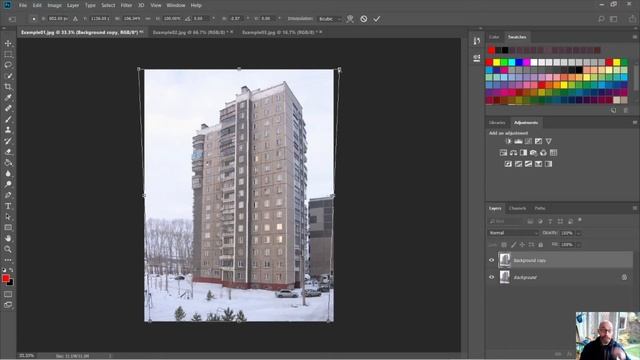The image size is (640, 360).
Task: Open the Fill slider dropdown
Action: [x=578, y=244]
